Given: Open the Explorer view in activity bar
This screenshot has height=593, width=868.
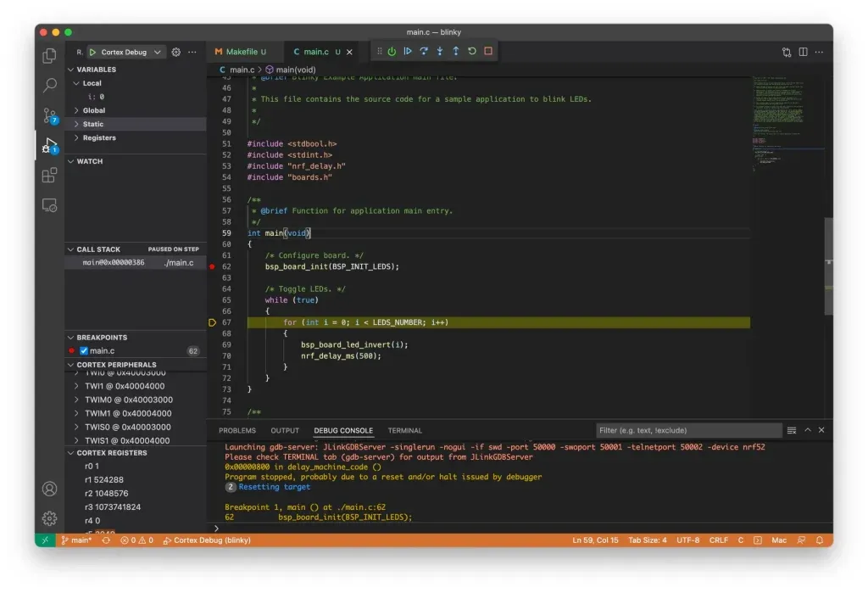Looking at the screenshot, I should pyautogui.click(x=50, y=56).
